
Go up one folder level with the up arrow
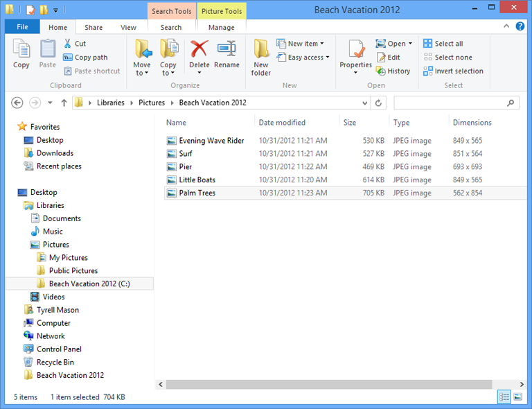coord(64,103)
